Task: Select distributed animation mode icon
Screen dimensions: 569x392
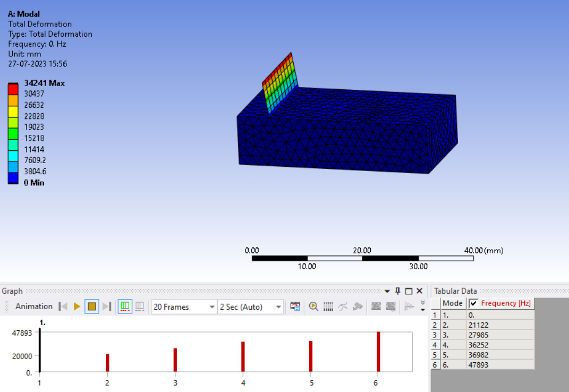Action: tap(125, 306)
